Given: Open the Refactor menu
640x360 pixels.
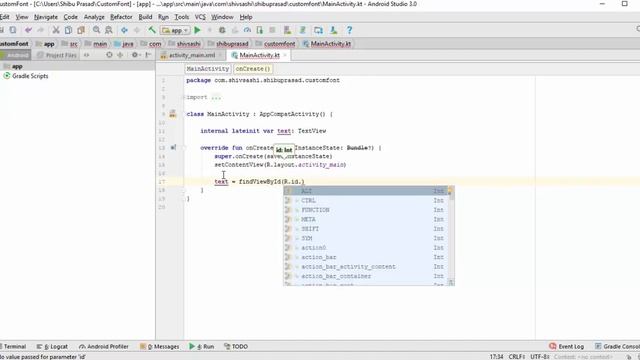Looking at the screenshot, I should click(x=121, y=17).
